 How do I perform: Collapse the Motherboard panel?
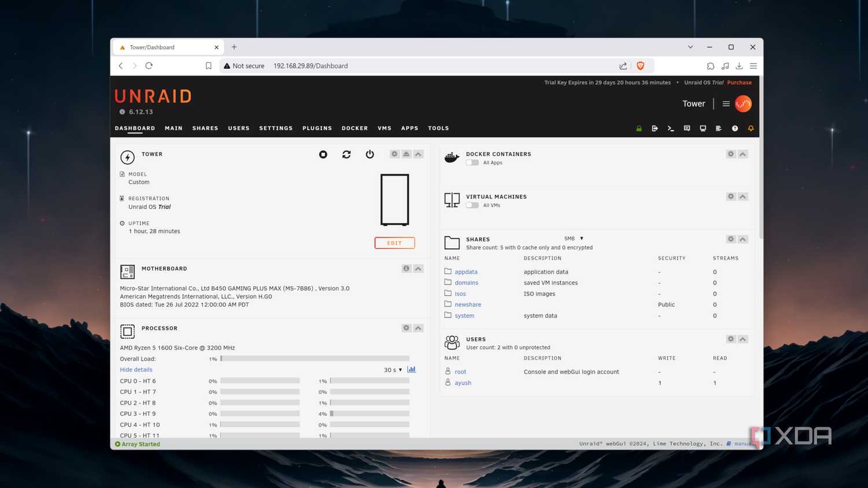pos(418,268)
